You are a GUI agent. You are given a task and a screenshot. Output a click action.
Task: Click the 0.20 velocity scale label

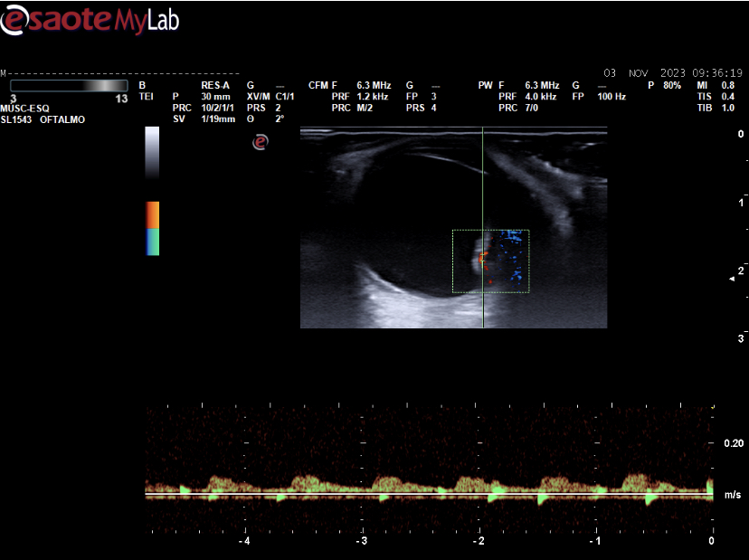733,443
